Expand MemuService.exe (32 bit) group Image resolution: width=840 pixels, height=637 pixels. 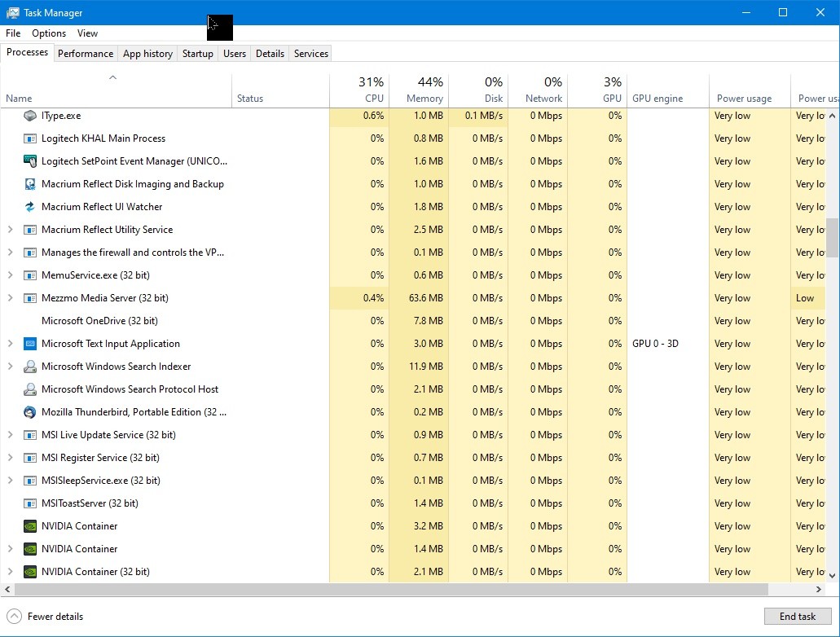tap(10, 275)
